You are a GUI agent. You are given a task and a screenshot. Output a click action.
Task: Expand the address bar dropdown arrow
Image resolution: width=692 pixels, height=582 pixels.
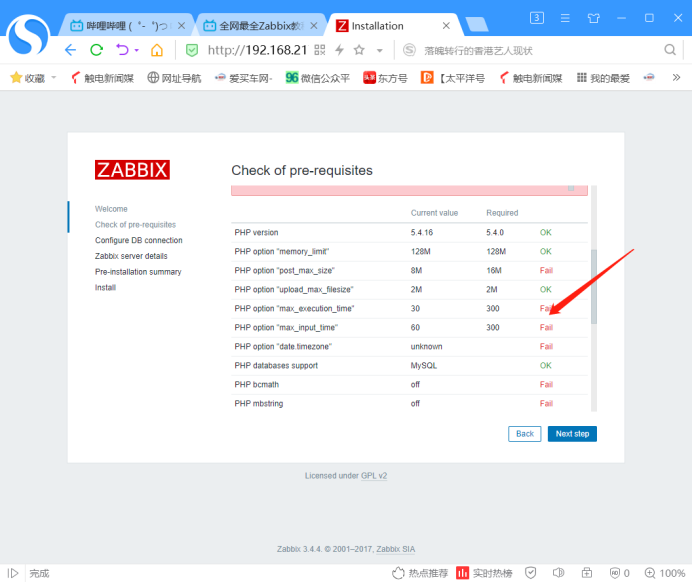[380, 50]
